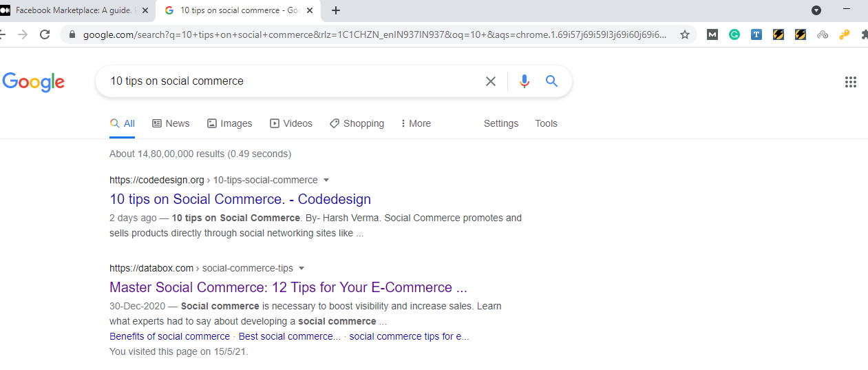
Task: Open the '10 tips on Social Commerce' Codedesign result
Action: tap(240, 199)
